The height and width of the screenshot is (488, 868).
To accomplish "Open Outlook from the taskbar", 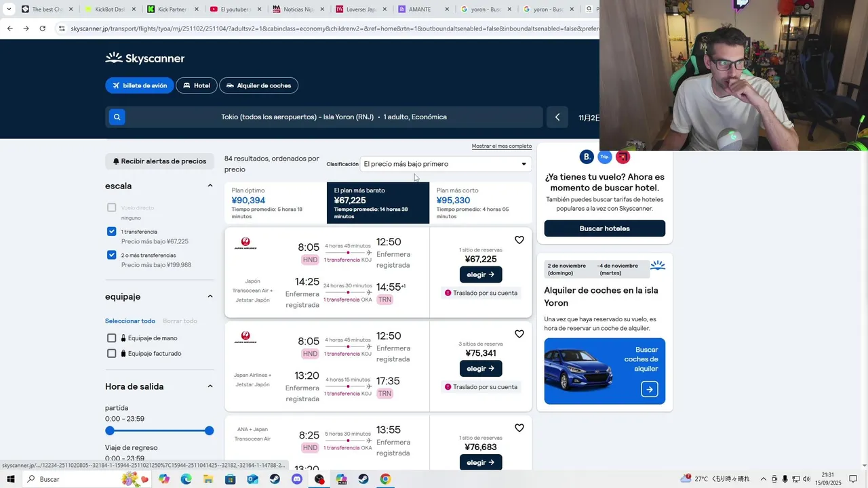I will (253, 479).
